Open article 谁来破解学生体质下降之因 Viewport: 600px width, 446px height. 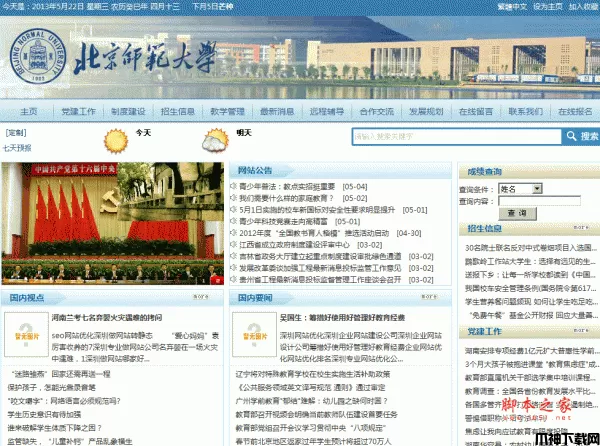tap(55, 428)
